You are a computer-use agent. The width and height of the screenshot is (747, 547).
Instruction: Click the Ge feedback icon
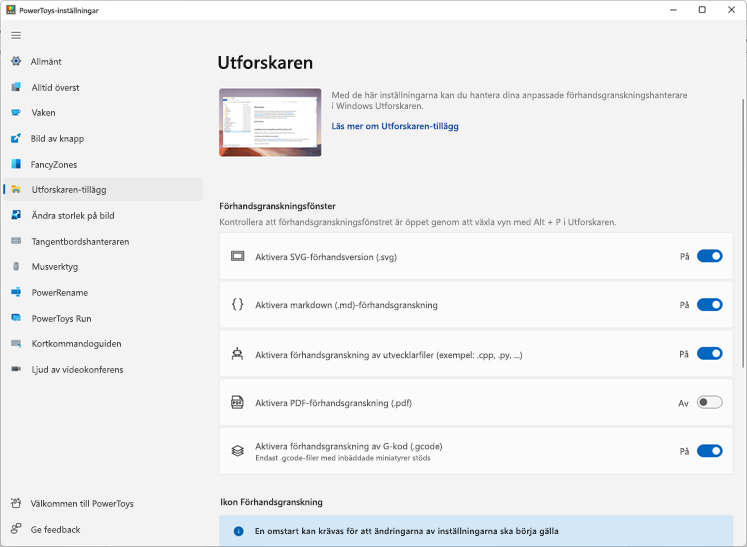16,529
